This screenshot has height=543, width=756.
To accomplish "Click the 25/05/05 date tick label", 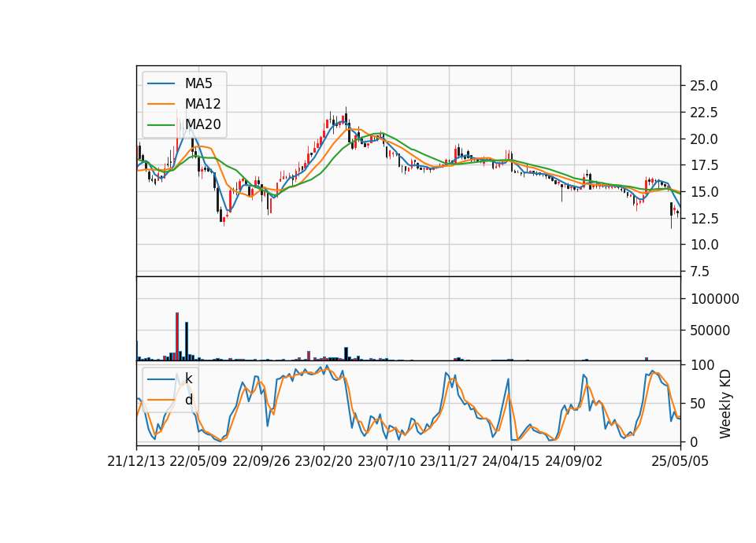I will (680, 461).
